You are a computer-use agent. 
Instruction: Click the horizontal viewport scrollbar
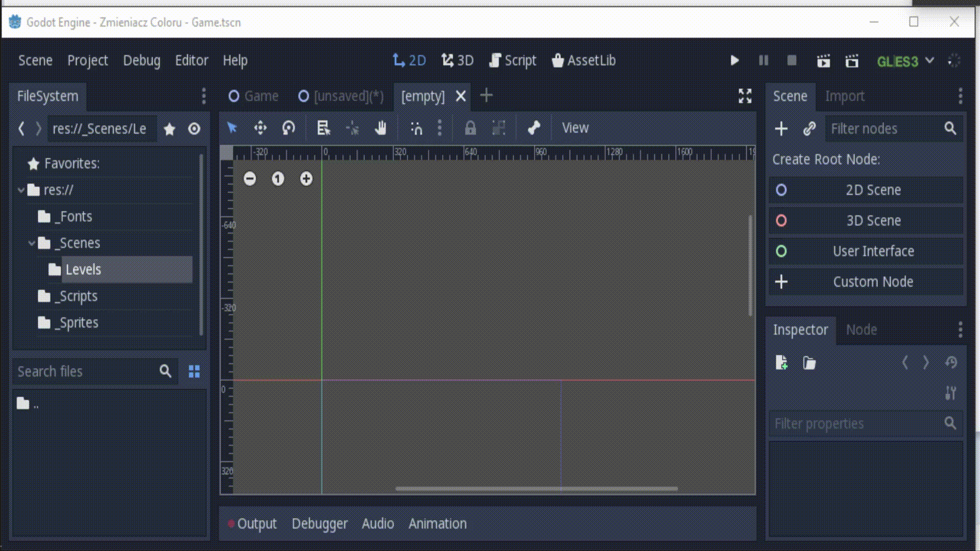pyautogui.click(x=536, y=489)
